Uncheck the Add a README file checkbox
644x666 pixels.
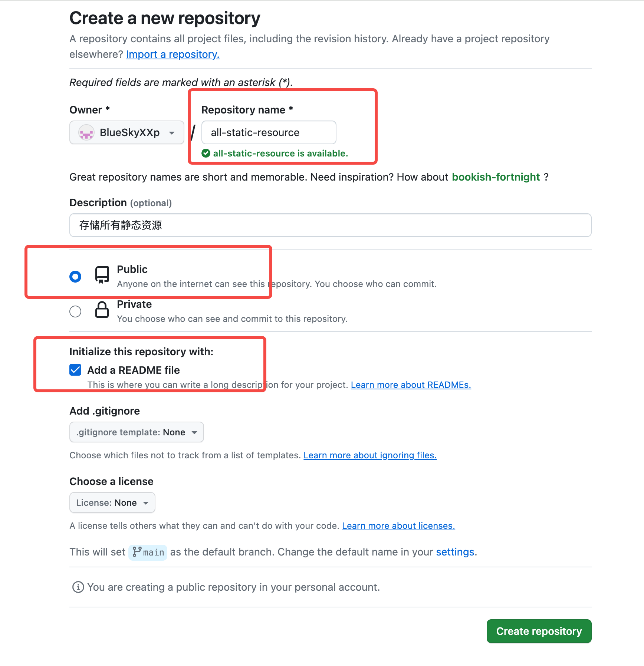click(x=75, y=370)
